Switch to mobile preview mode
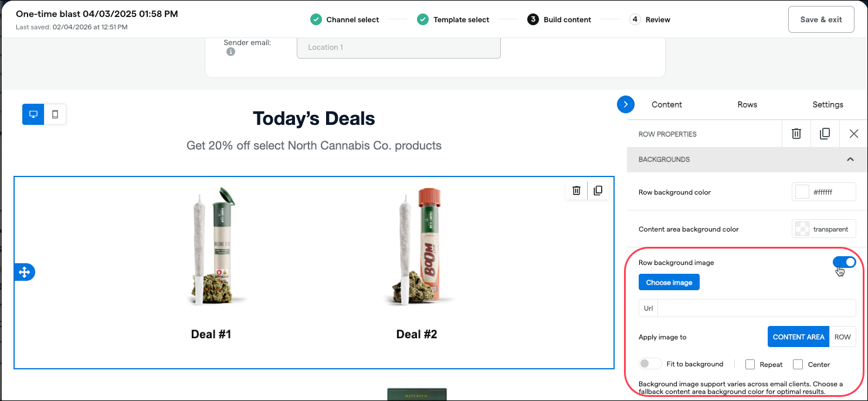The width and height of the screenshot is (868, 401). 55,114
